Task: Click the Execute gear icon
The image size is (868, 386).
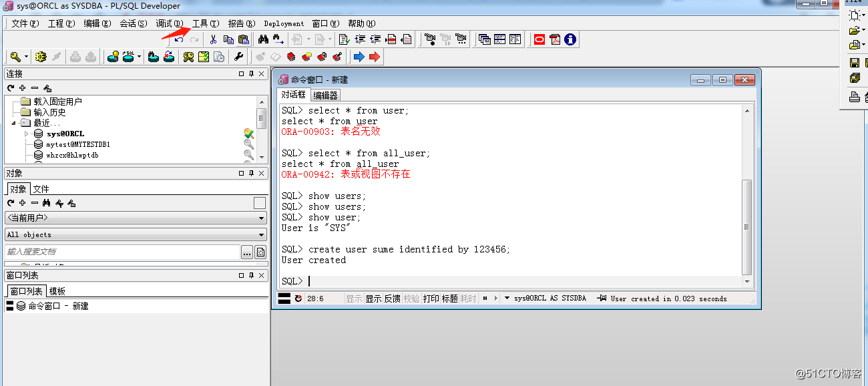Action: (x=41, y=57)
